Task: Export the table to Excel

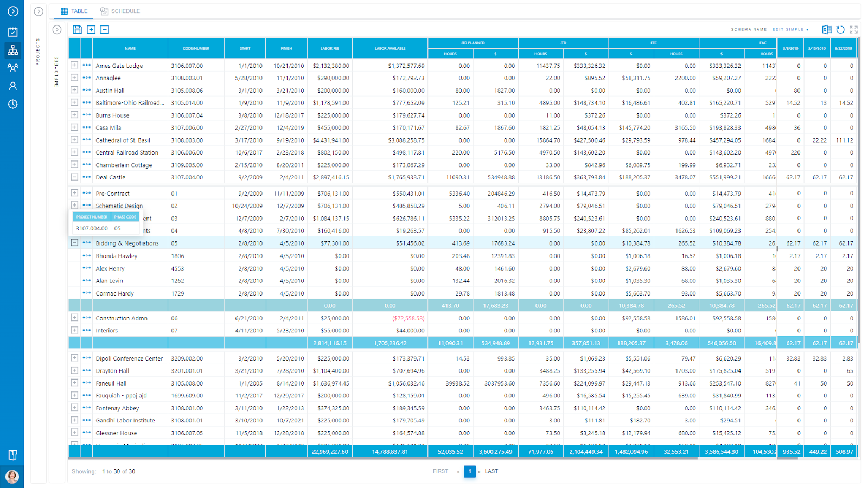Action: coord(827,29)
